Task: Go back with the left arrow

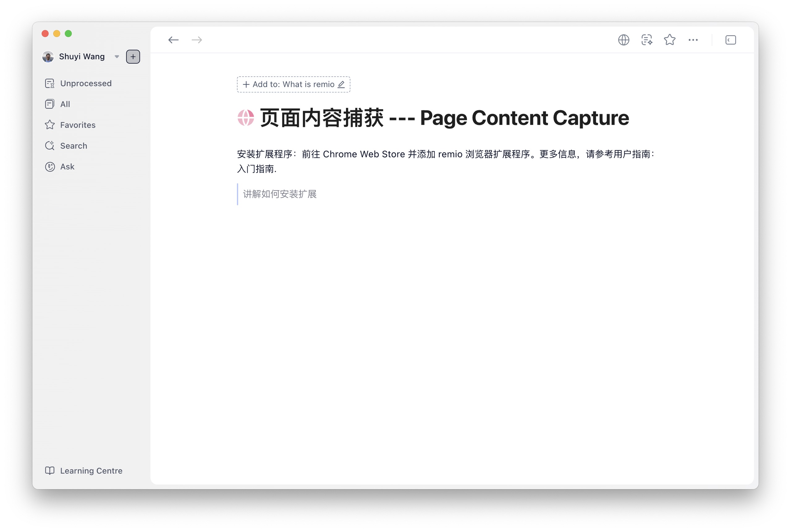Action: coord(173,40)
